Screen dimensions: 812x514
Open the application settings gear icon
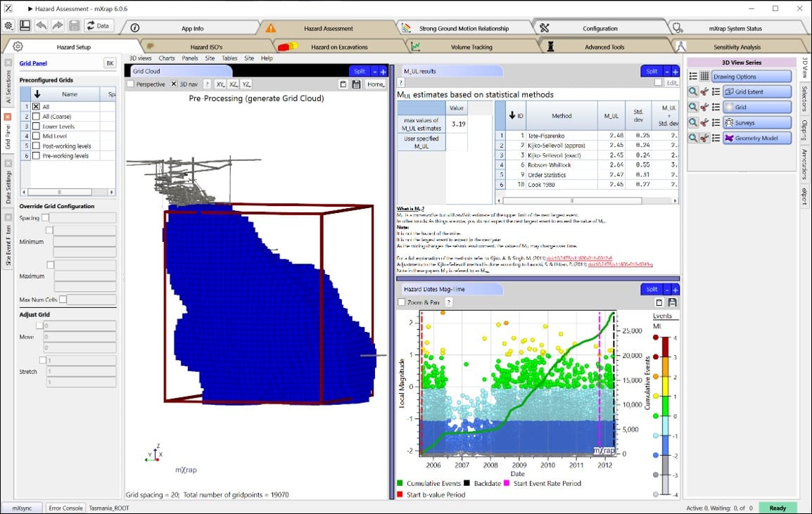coord(8,25)
